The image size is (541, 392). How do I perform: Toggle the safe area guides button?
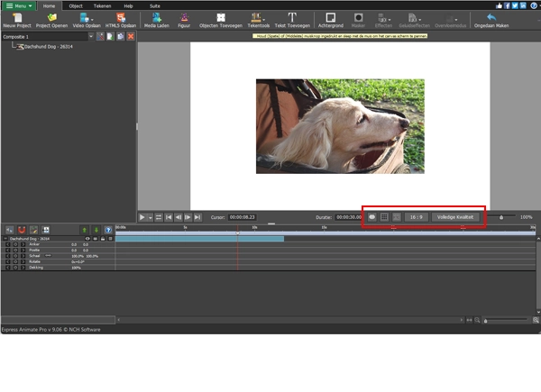[x=397, y=217]
